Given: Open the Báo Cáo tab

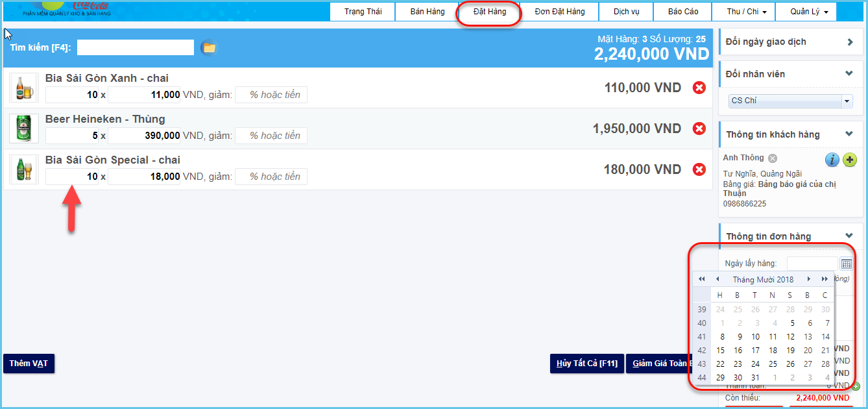Looking at the screenshot, I should click(683, 12).
